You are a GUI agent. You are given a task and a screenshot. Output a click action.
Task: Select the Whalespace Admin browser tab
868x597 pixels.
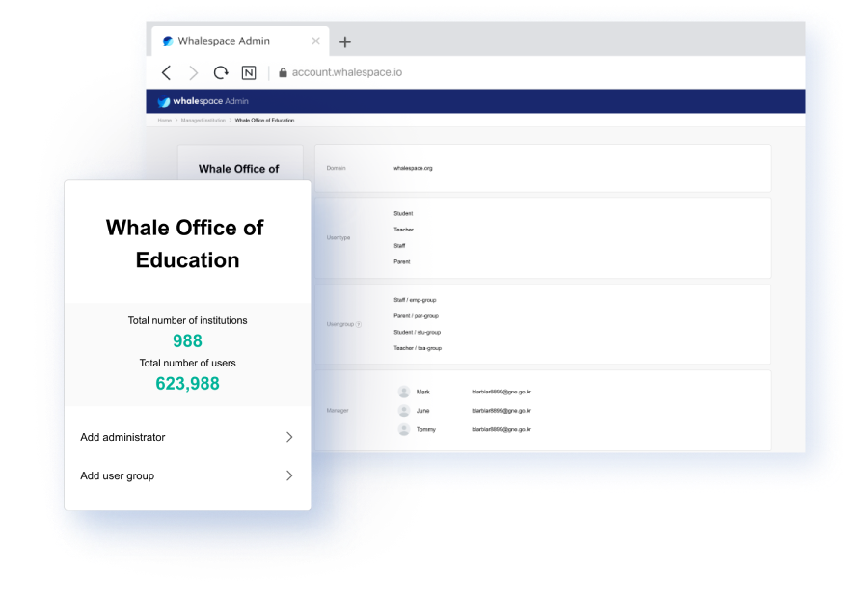(224, 41)
